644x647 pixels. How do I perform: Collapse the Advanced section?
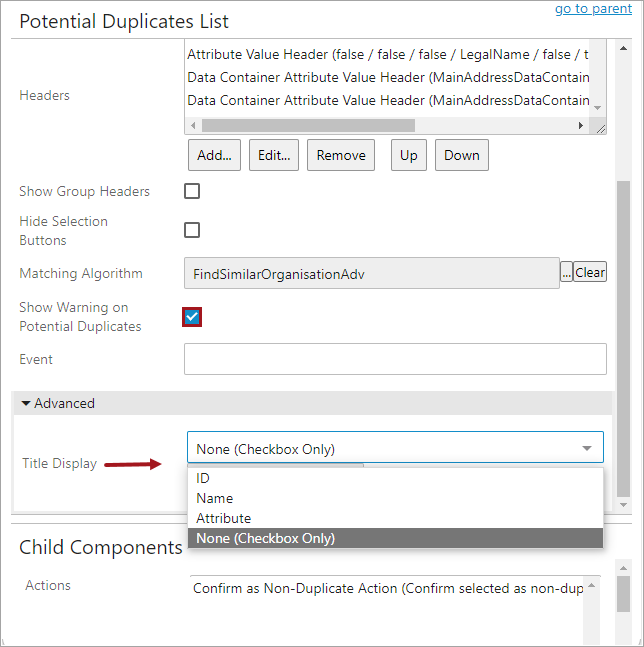(27, 403)
